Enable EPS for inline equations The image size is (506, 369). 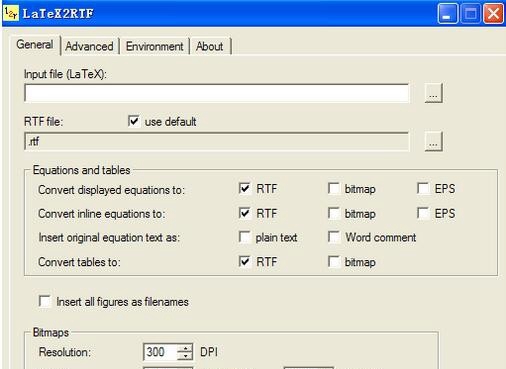tap(423, 213)
